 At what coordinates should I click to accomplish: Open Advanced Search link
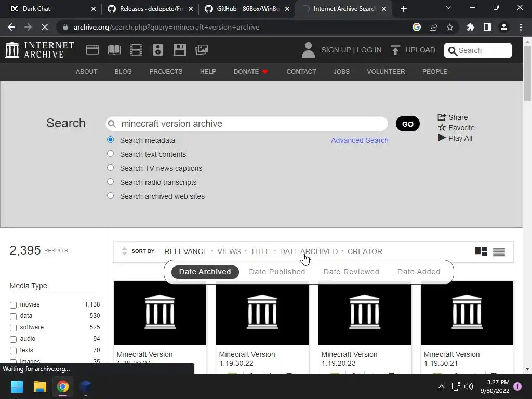pos(360,140)
